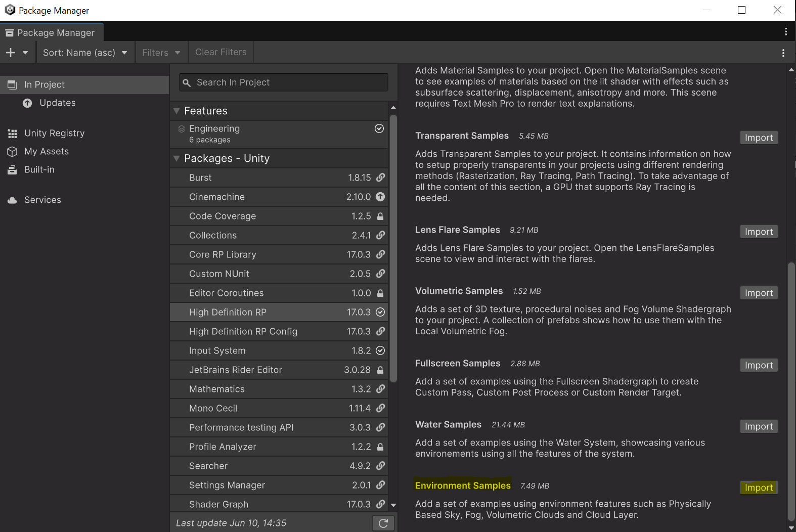Image resolution: width=796 pixels, height=532 pixels.
Task: Open the add package dropdown arrow
Action: tap(25, 53)
